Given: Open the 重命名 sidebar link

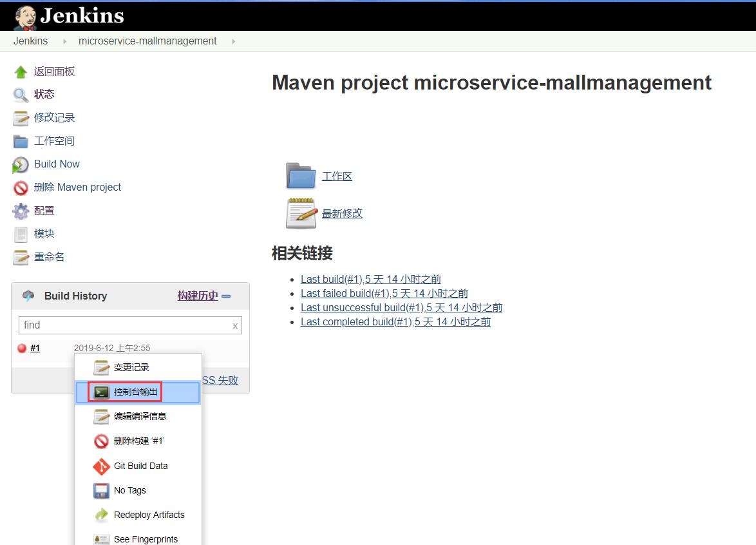Looking at the screenshot, I should click(x=49, y=257).
